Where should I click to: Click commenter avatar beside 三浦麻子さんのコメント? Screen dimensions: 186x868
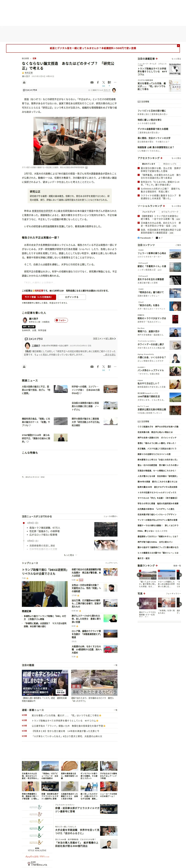point(114,90)
